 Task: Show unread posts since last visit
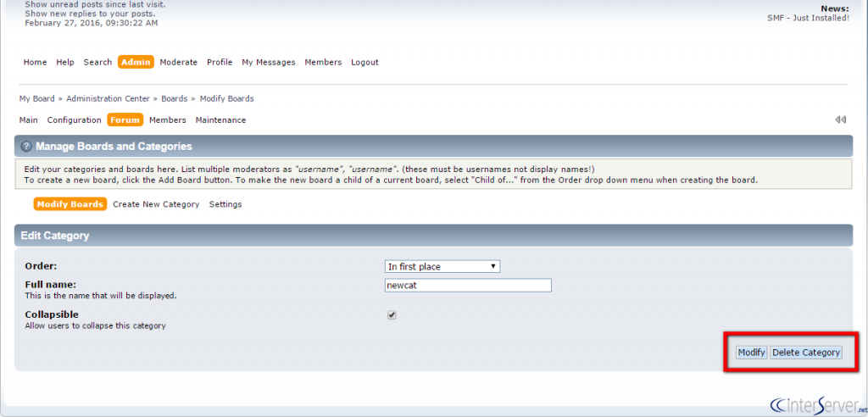point(95,4)
